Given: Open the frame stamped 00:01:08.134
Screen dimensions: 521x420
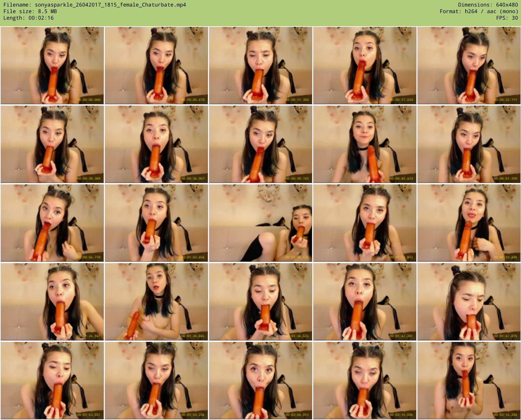Looking at the screenshot, I should click(x=260, y=223).
